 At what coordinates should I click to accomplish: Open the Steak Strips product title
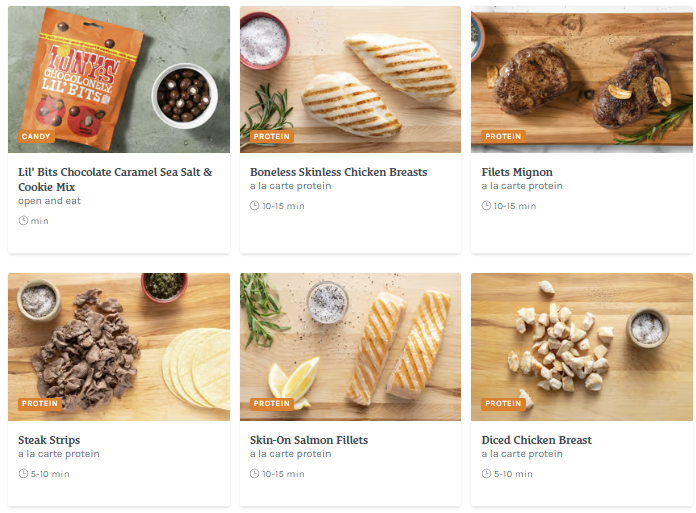coord(49,440)
